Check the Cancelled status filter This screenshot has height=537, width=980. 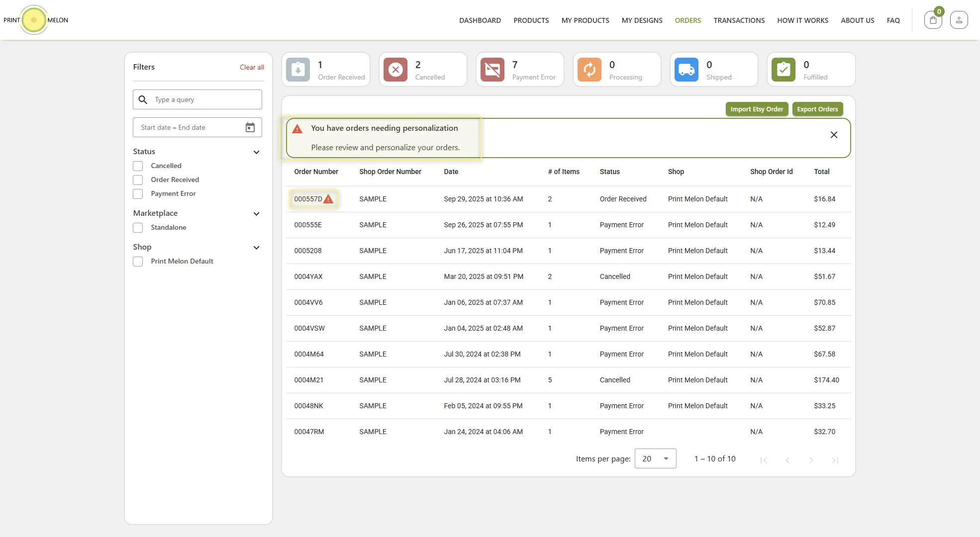[138, 166]
